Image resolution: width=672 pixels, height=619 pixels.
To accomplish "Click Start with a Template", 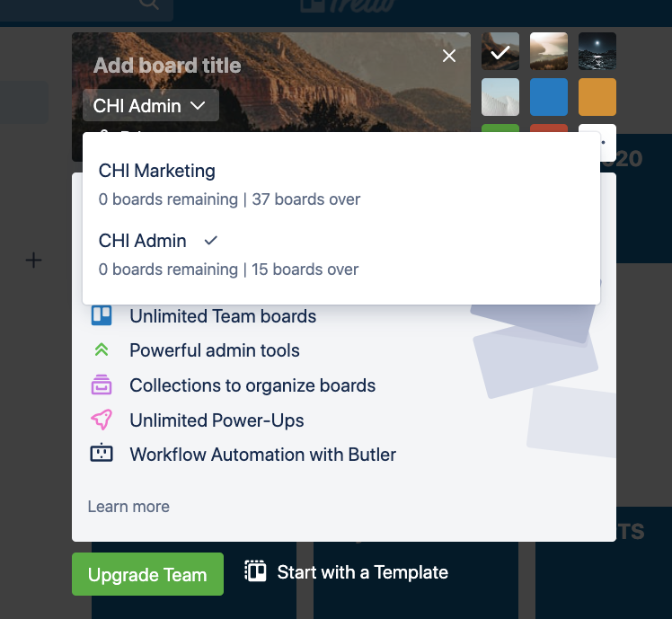I will [x=346, y=572].
